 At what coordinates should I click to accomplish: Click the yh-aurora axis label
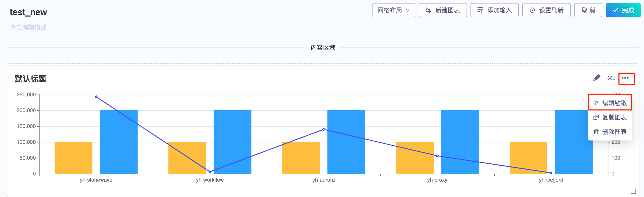click(x=324, y=180)
